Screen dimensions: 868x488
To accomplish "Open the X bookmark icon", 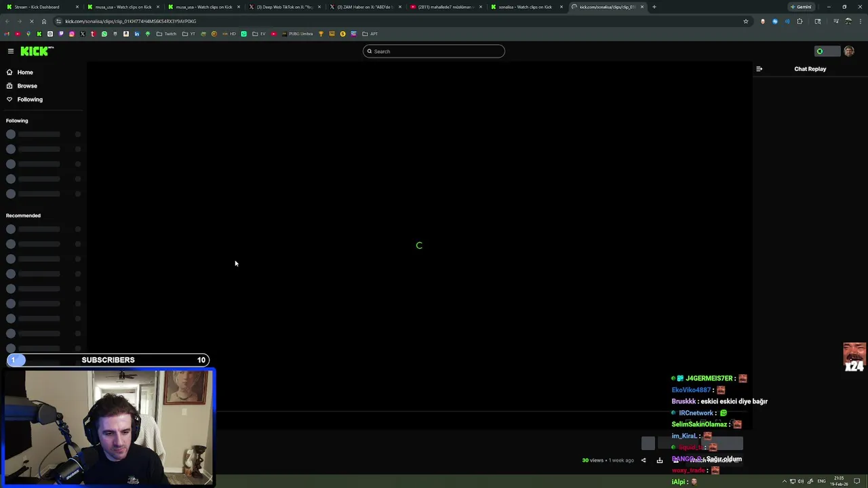I will (x=82, y=34).
